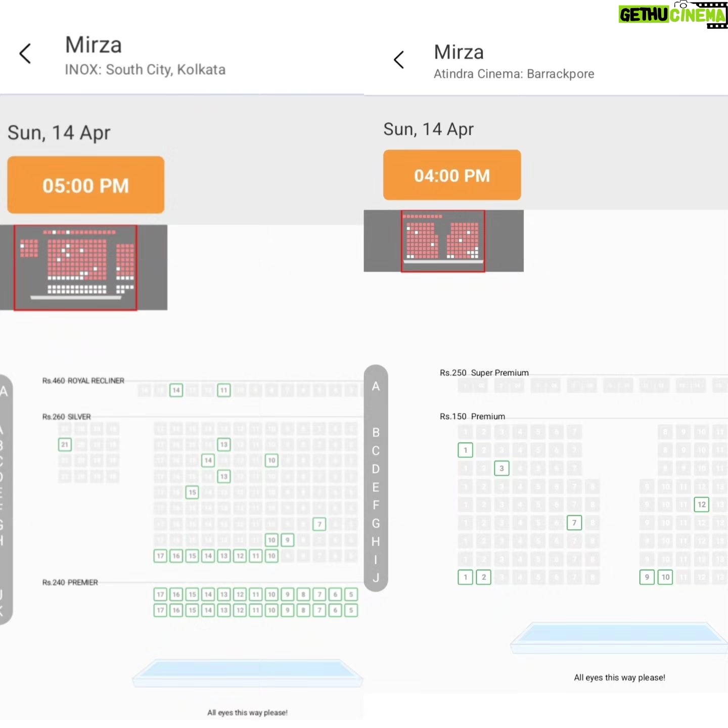Open the INOX seat map minimap thumbnail
Image resolution: width=728 pixels, height=728 pixels.
tap(75, 268)
